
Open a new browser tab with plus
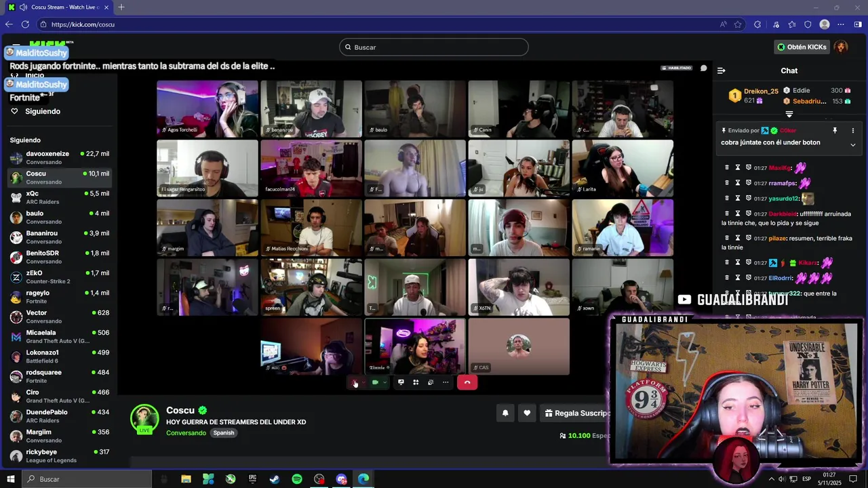(x=121, y=7)
